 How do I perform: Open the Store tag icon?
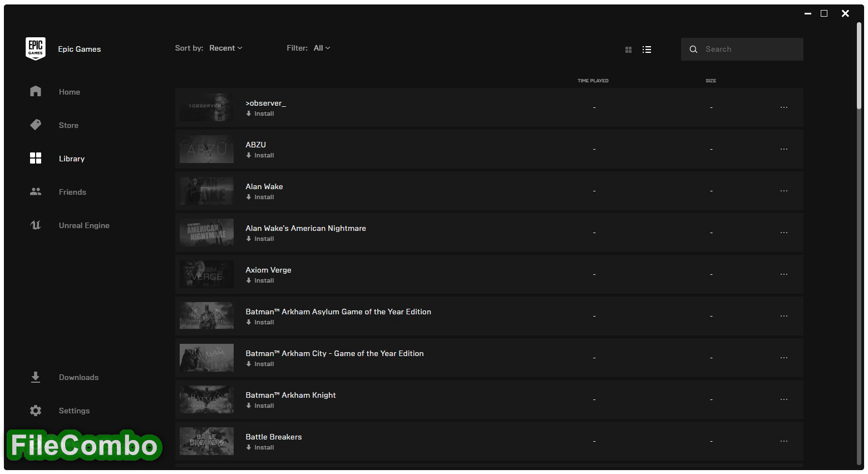pos(36,125)
